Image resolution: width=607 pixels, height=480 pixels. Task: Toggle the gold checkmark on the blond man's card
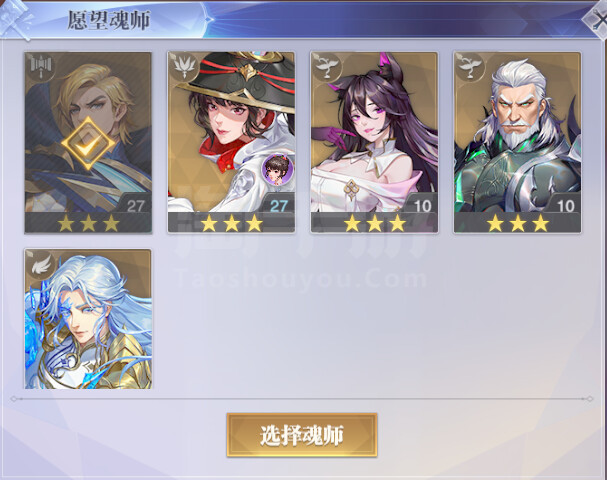pyautogui.click(x=88, y=144)
